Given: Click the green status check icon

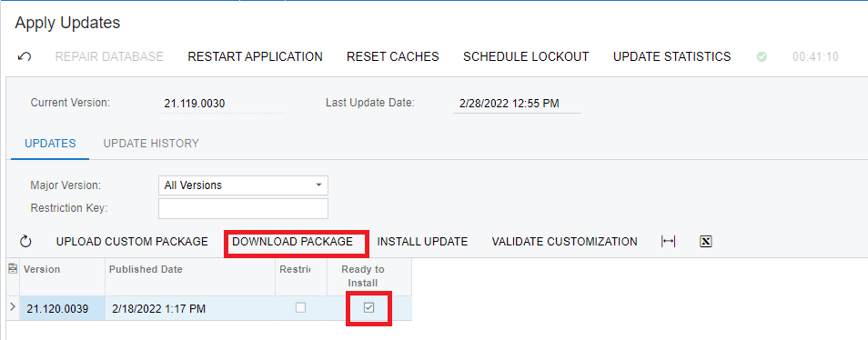Looking at the screenshot, I should tap(762, 57).
